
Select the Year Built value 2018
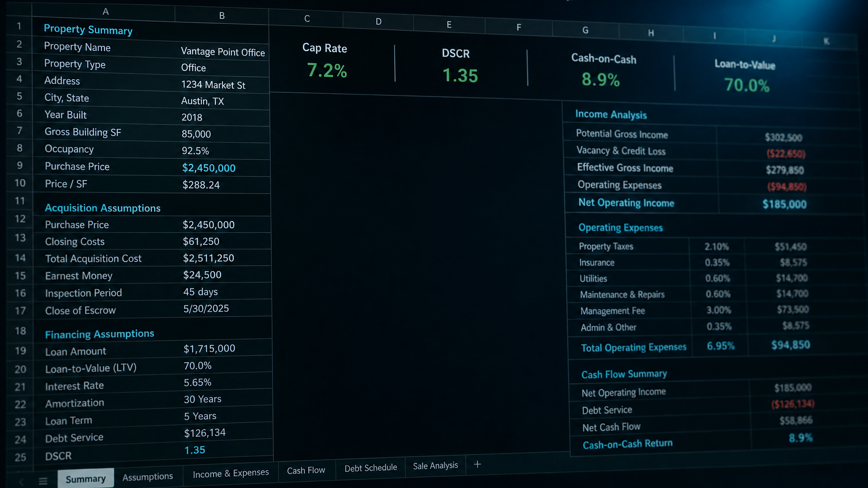tap(192, 117)
